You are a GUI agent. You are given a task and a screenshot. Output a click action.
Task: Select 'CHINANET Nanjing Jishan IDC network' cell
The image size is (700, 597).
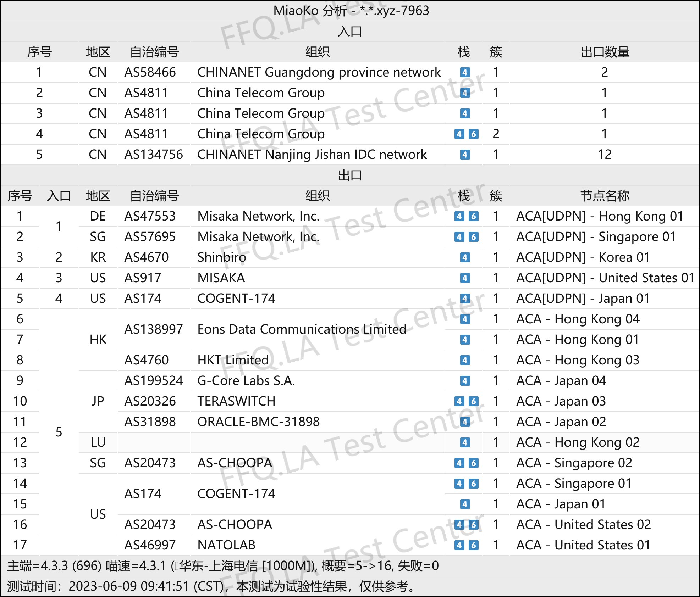(x=312, y=155)
